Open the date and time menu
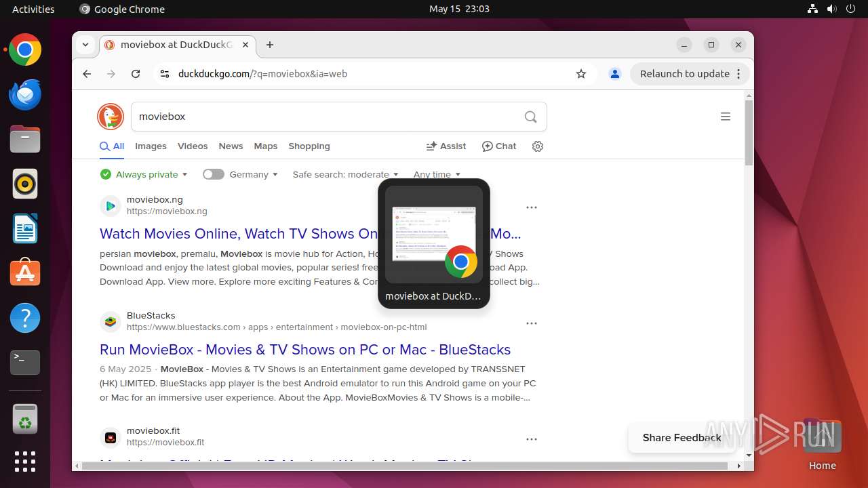The height and width of the screenshot is (488, 868). click(x=459, y=9)
